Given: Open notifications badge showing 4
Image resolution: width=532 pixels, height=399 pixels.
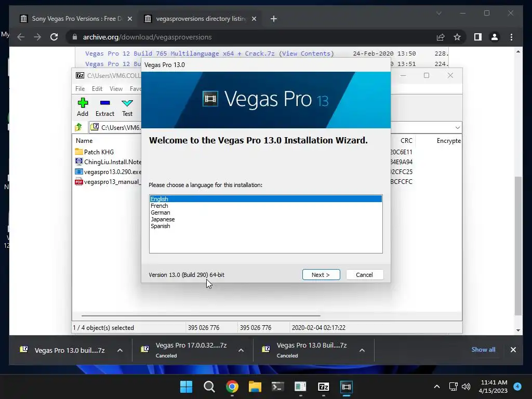Looking at the screenshot, I should pyautogui.click(x=517, y=386).
